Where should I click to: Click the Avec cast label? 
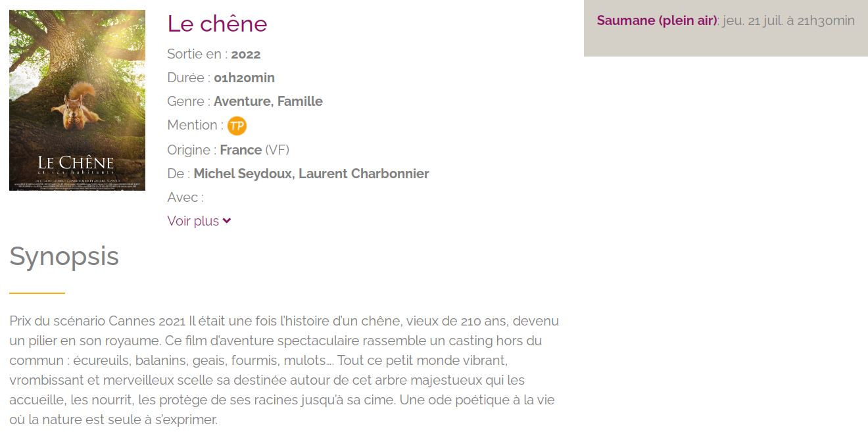tap(185, 197)
